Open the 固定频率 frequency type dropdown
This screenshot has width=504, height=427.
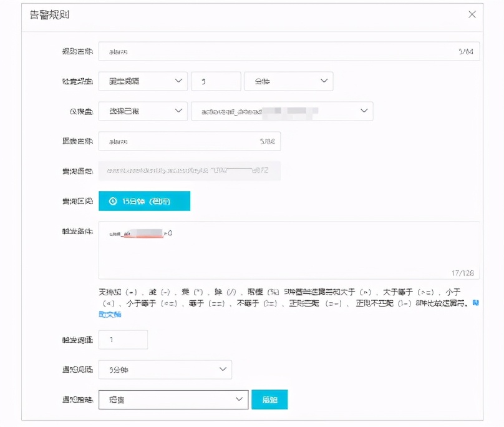click(143, 81)
